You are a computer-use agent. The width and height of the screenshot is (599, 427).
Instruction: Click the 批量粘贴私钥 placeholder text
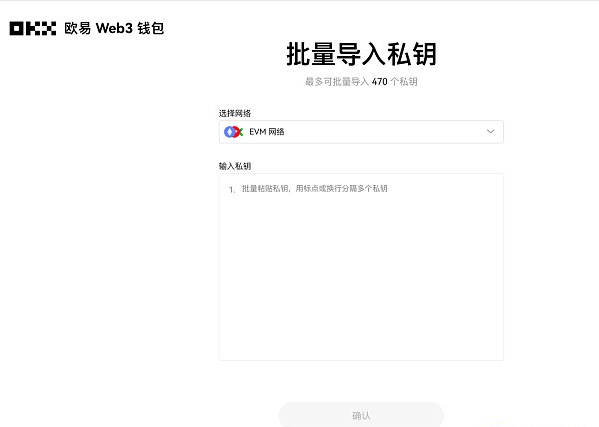(315, 189)
